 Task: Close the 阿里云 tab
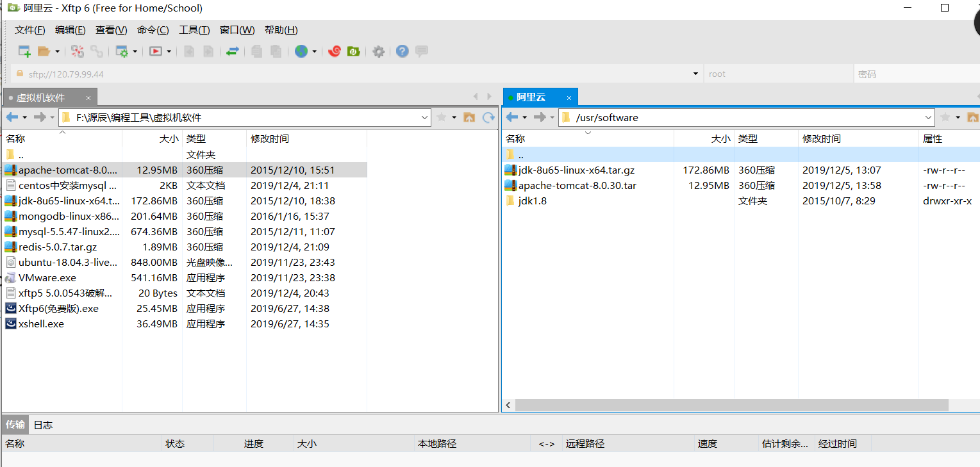(569, 97)
